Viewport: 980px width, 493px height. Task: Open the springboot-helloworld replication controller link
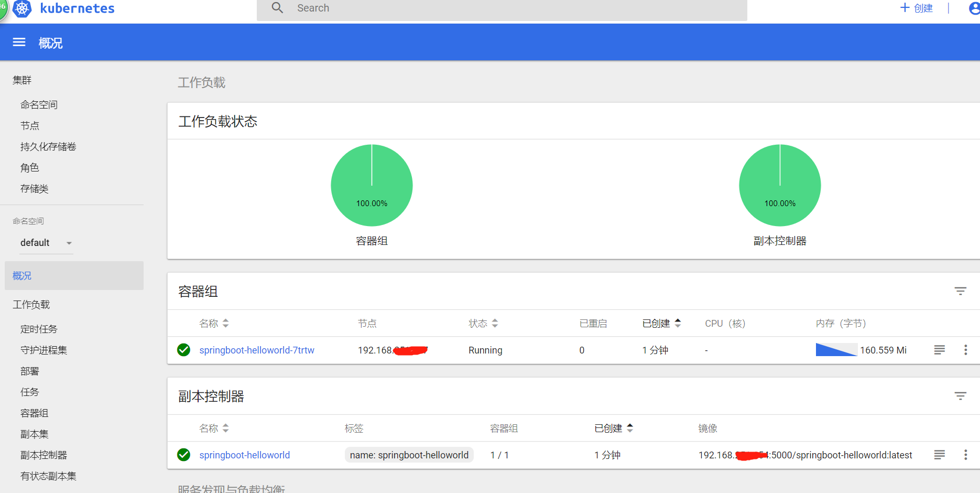(245, 455)
